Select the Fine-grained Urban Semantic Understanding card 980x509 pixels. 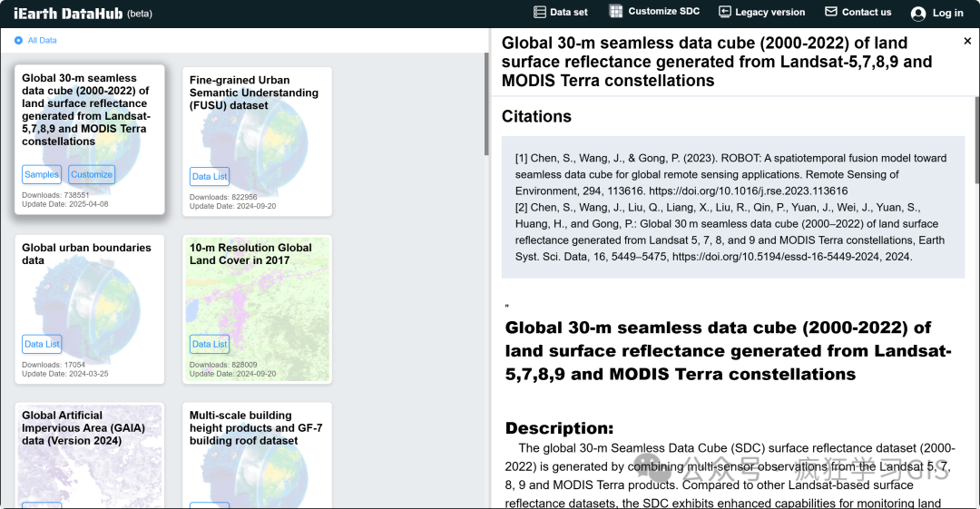click(257, 142)
